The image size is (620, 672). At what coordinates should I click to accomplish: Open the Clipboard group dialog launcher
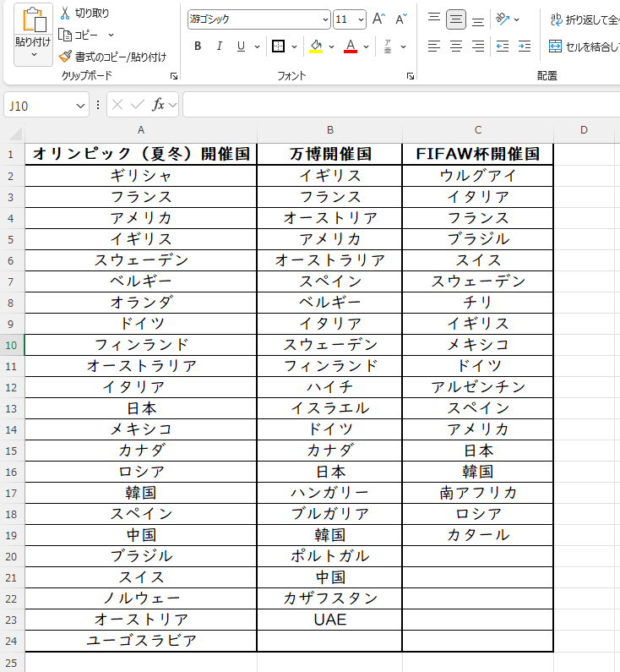pyautogui.click(x=174, y=76)
